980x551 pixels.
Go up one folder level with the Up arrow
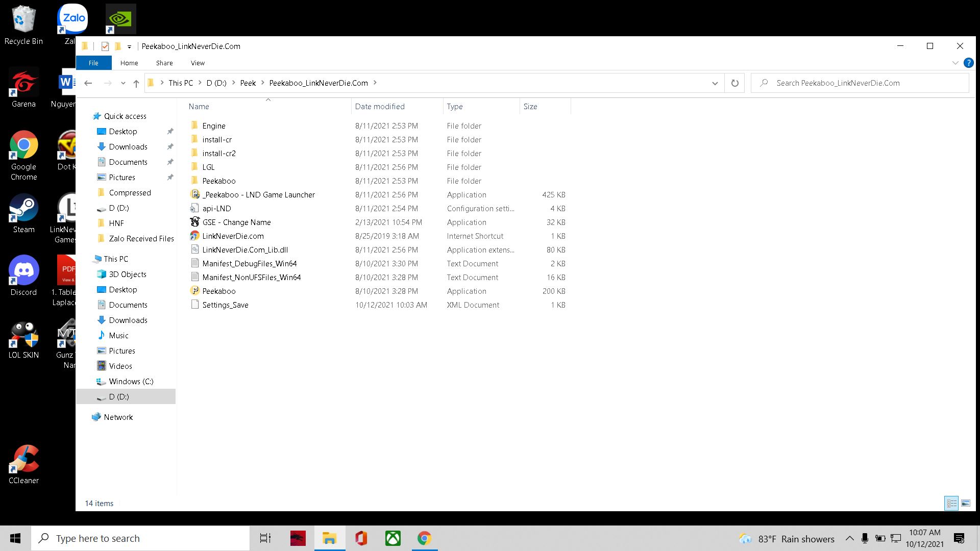pos(136,83)
